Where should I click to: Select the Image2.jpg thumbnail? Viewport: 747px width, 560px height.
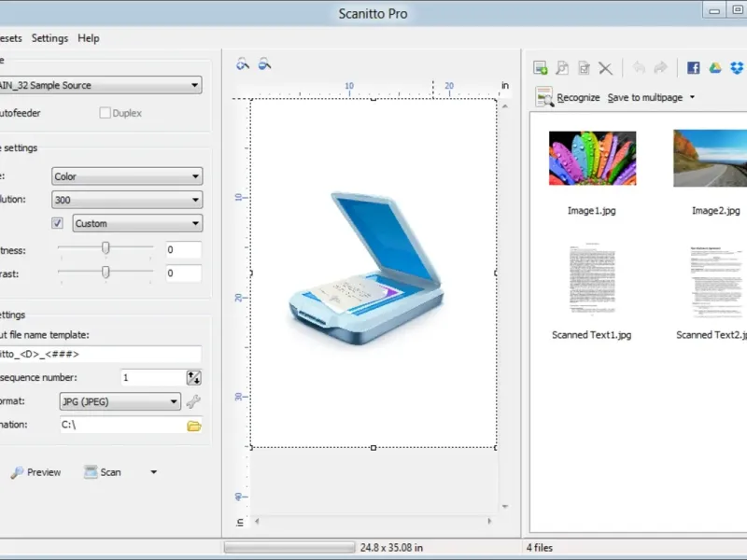tap(710, 158)
